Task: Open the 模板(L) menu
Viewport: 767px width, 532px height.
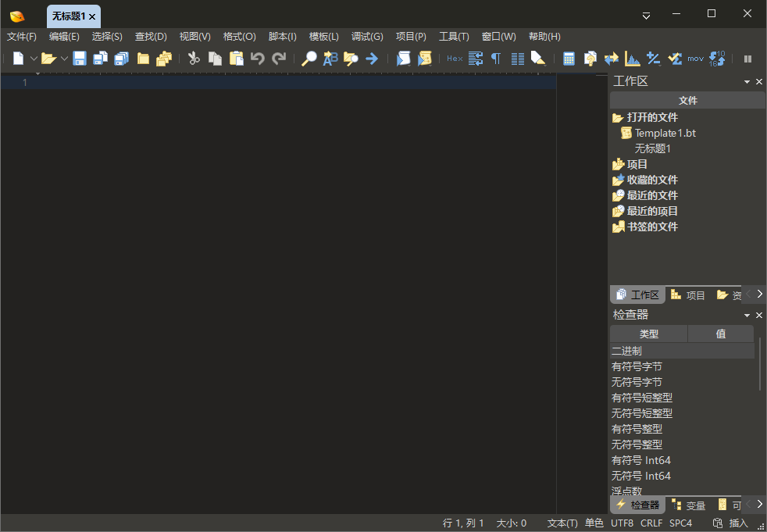Action: pos(323,37)
